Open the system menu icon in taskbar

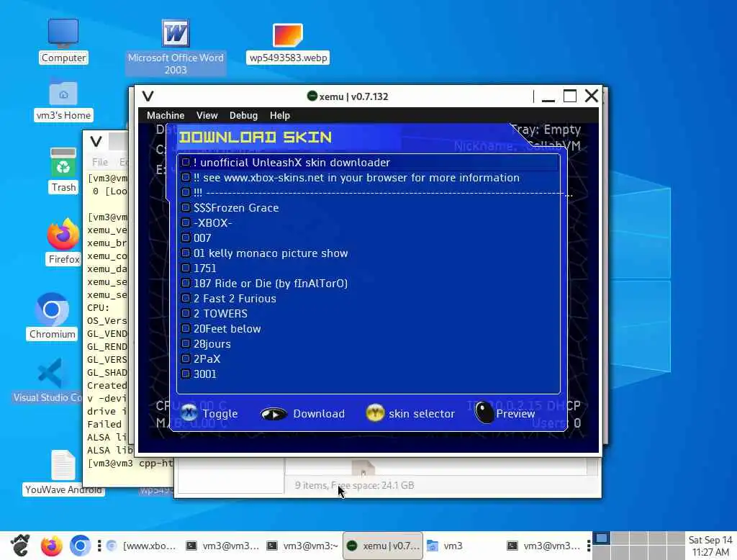(19, 546)
